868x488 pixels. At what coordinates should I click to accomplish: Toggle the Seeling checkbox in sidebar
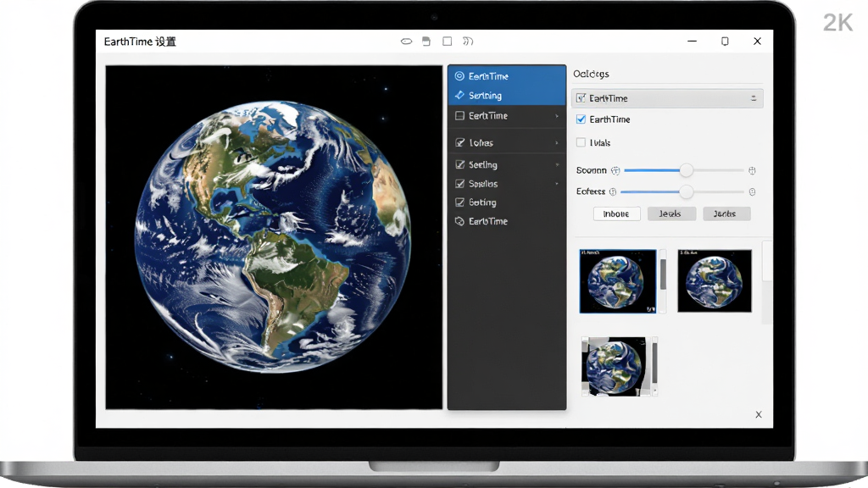point(459,164)
